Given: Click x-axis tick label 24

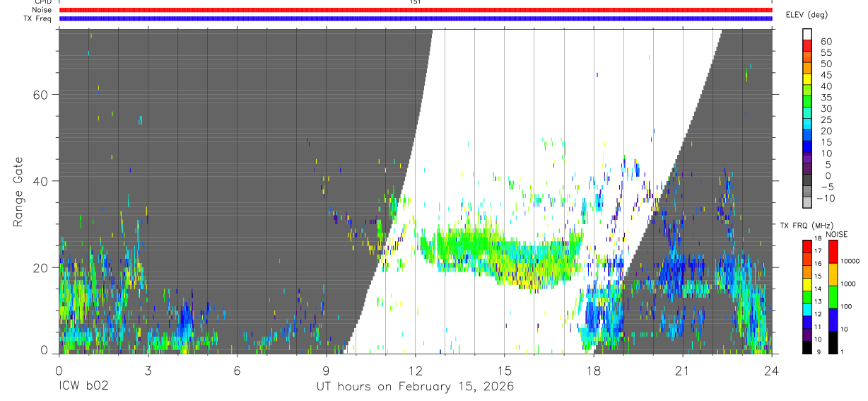Looking at the screenshot, I should (771, 371).
